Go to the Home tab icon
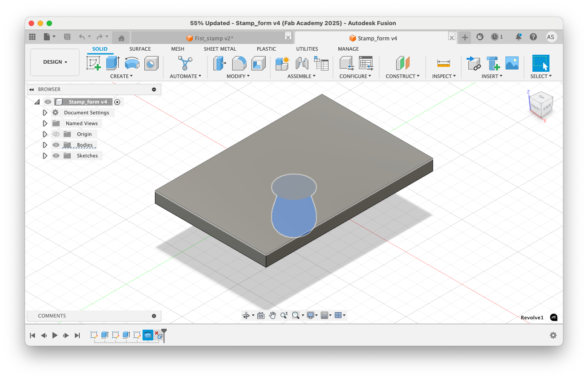588x379 pixels. [x=121, y=38]
